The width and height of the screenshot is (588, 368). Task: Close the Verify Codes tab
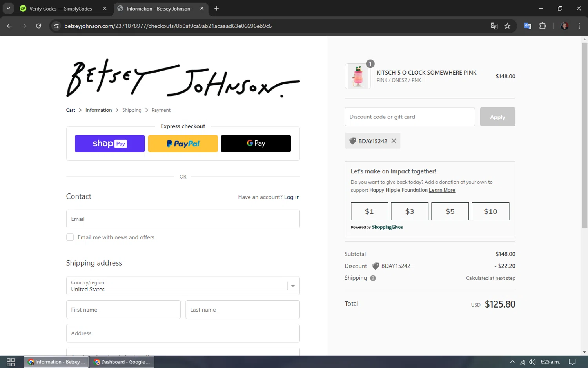(105, 8)
